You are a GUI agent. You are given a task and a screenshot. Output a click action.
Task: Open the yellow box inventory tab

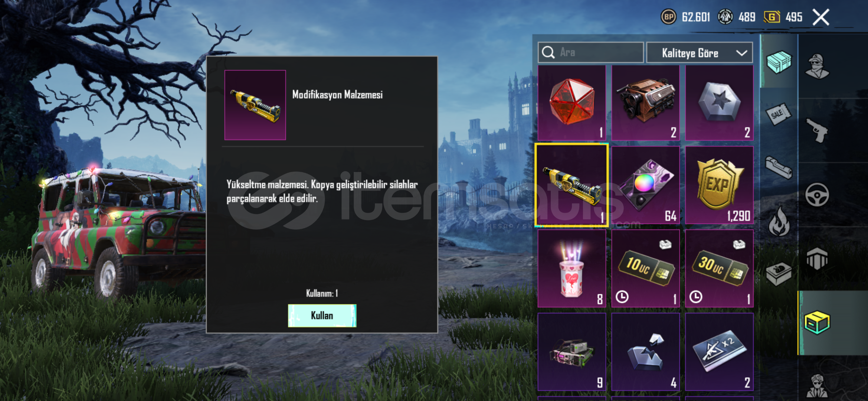tap(817, 323)
